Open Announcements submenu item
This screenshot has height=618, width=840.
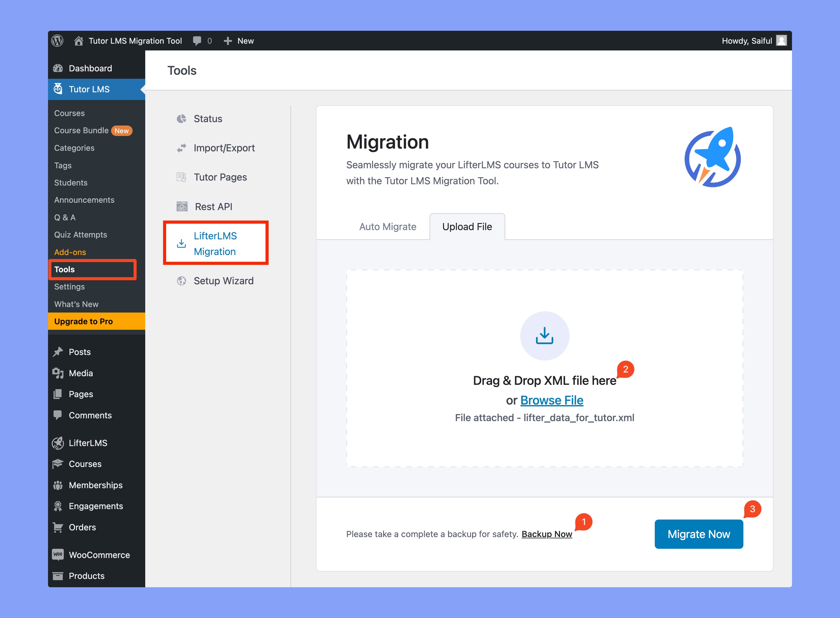click(x=84, y=200)
